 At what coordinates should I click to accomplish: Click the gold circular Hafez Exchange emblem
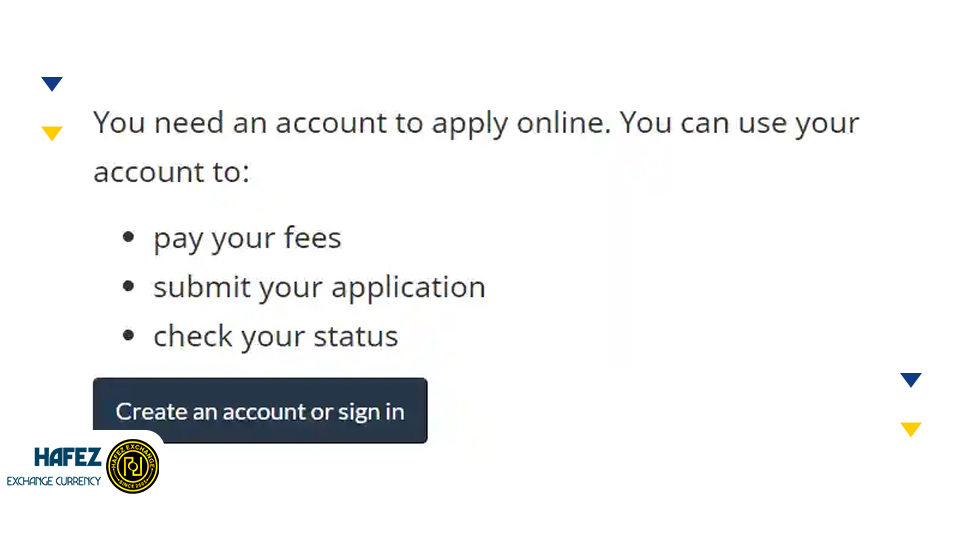[x=132, y=466]
